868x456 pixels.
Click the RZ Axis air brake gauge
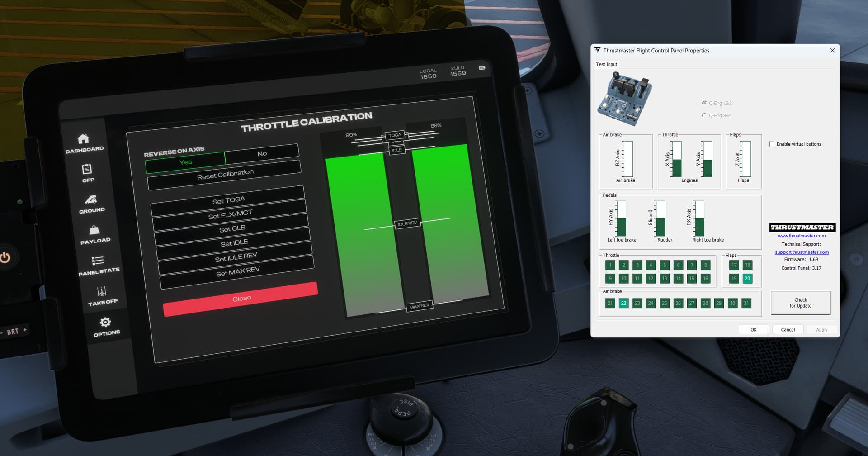[627, 159]
